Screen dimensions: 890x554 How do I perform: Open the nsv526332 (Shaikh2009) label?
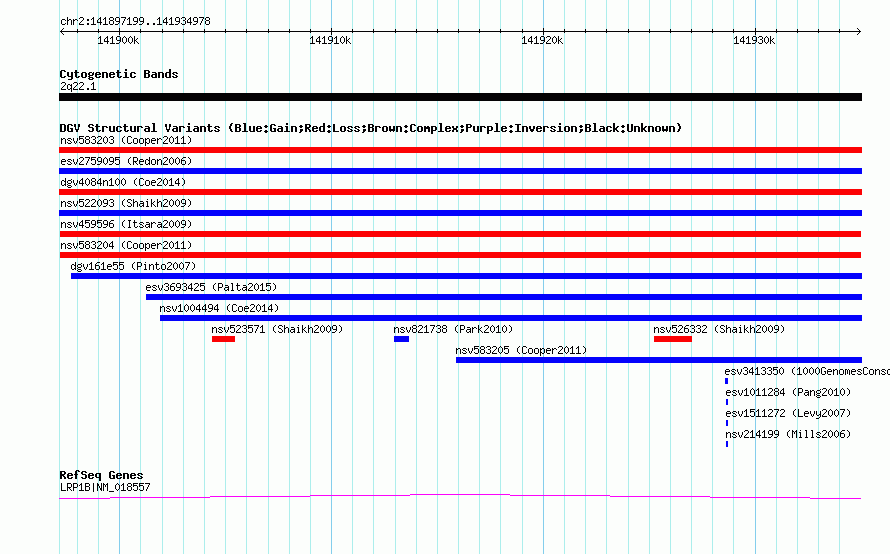(719, 329)
